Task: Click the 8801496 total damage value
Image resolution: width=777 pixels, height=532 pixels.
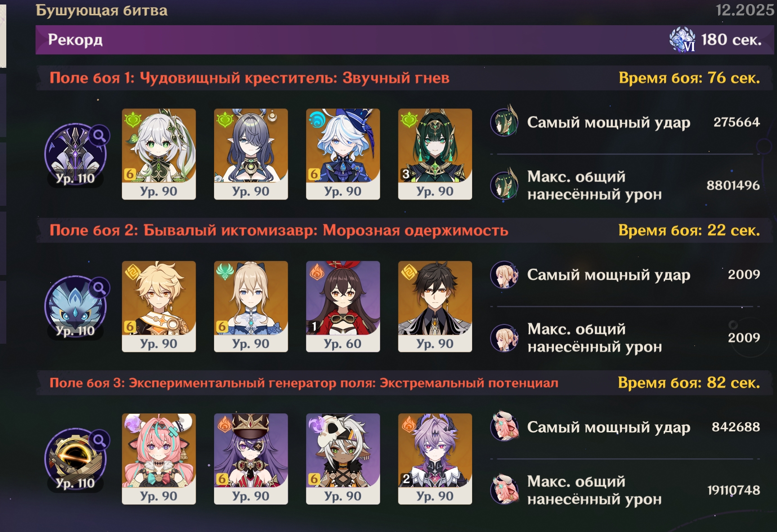Action: (733, 185)
